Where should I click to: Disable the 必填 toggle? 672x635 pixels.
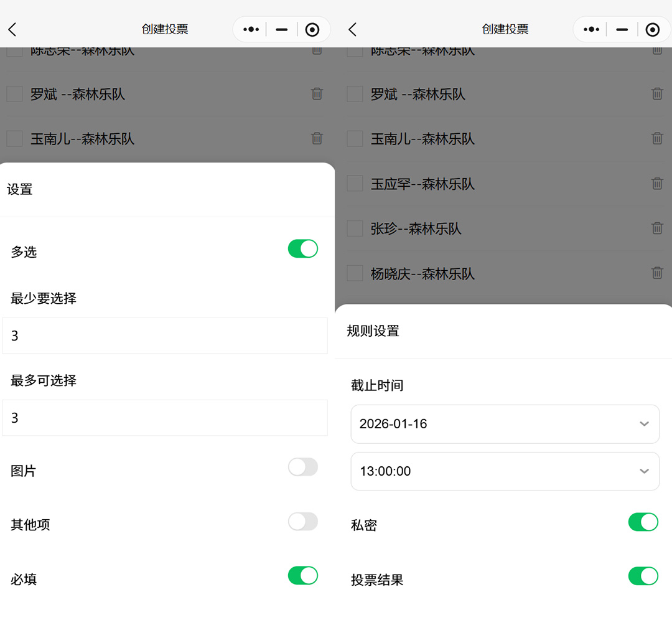(302, 576)
